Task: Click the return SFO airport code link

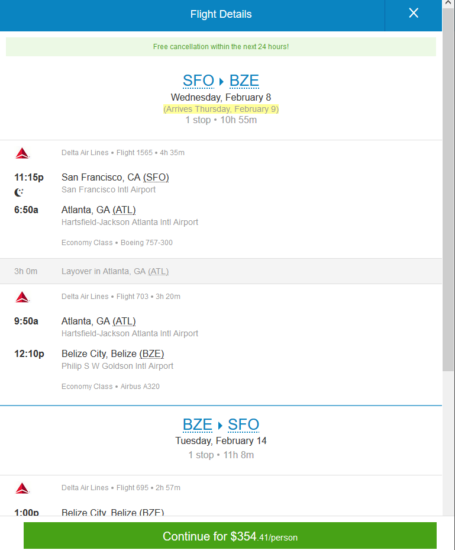Action: click(243, 425)
